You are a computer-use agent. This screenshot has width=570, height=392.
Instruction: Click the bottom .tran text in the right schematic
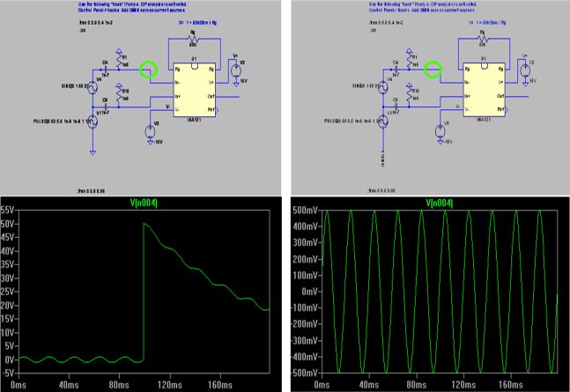tap(381, 191)
